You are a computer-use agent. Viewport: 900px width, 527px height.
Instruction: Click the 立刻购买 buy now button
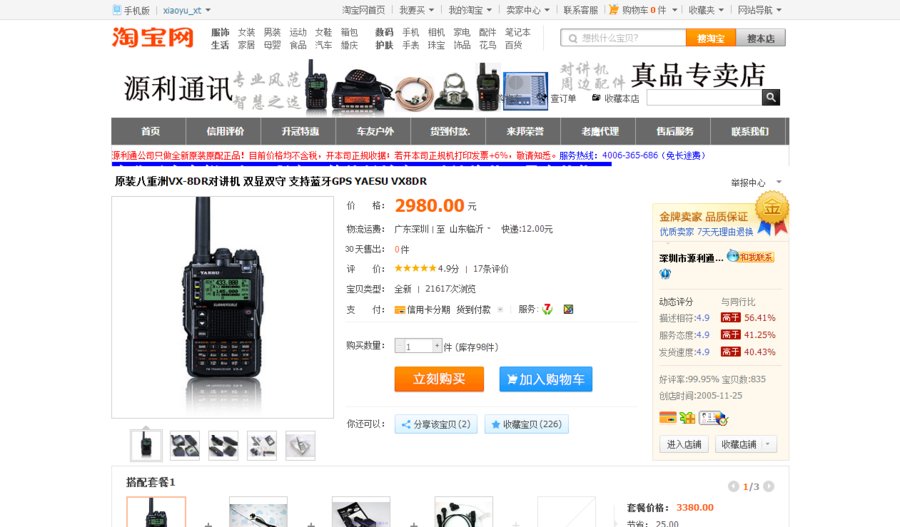[439, 379]
